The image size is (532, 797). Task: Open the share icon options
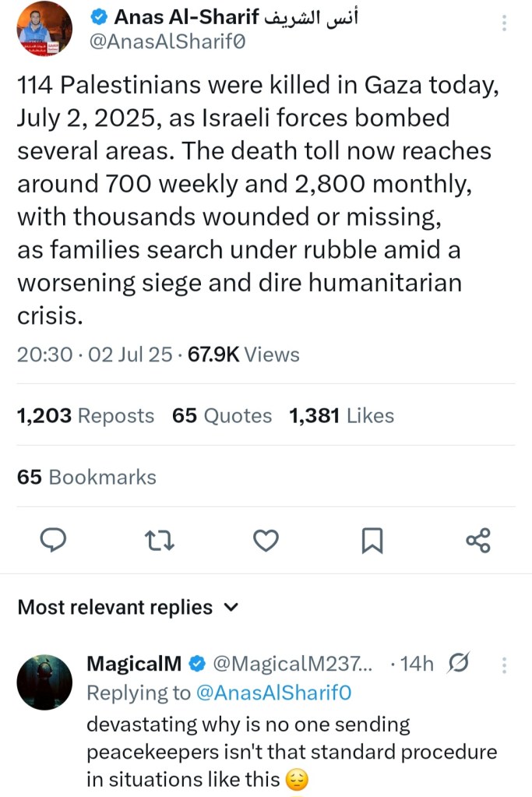[477, 540]
